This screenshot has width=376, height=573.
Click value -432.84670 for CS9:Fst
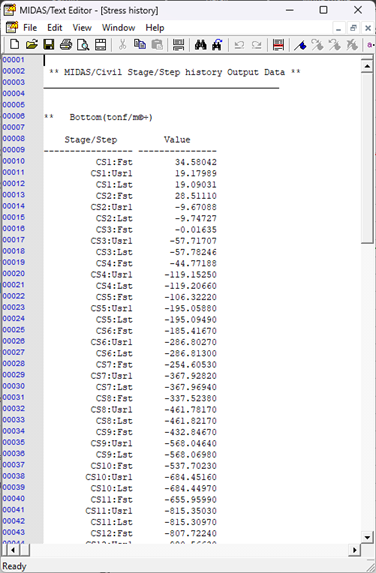point(190,432)
